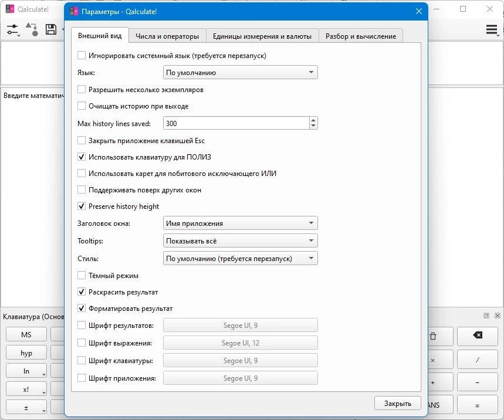Toggle caret for bitwise XOR checkbox
Viewport: 504px width, 420px height.
tap(82, 173)
